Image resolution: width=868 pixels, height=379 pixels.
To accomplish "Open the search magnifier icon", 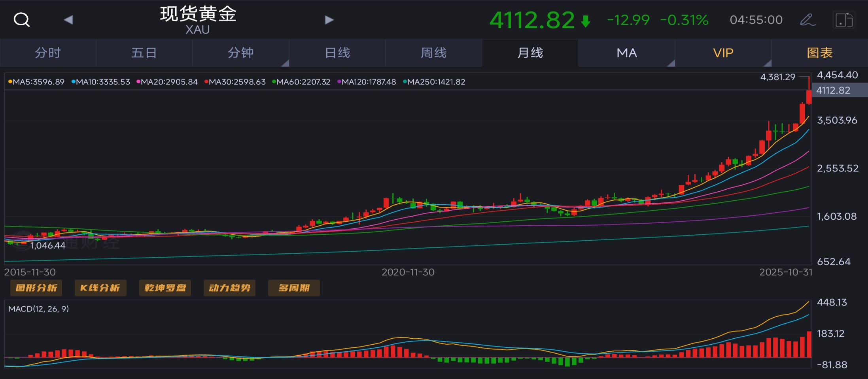I will click(22, 19).
